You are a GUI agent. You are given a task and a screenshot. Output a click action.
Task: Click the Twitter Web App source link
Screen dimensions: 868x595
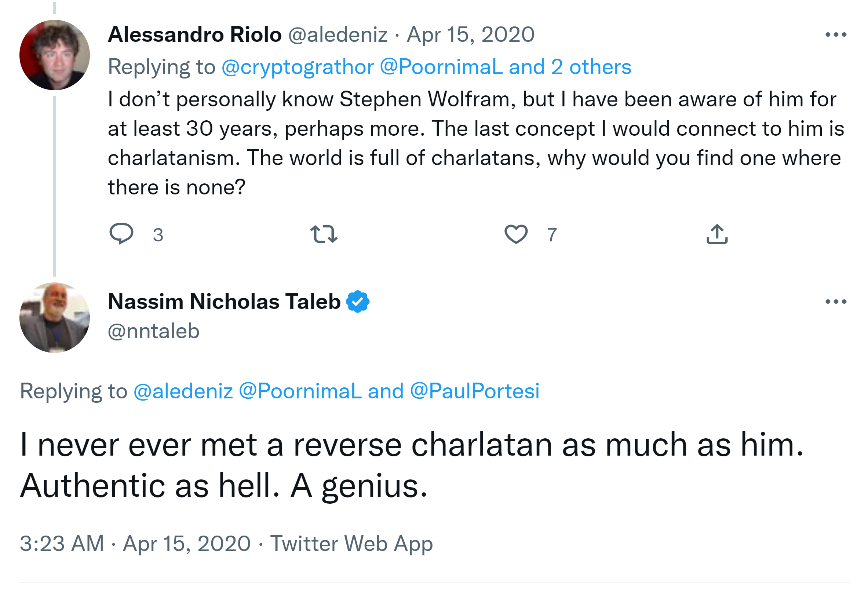coord(351,543)
